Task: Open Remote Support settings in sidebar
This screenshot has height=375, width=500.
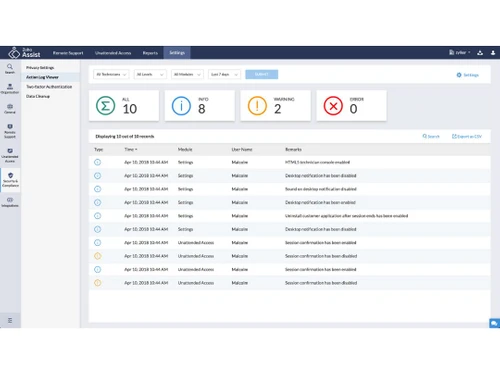Action: pos(10,131)
